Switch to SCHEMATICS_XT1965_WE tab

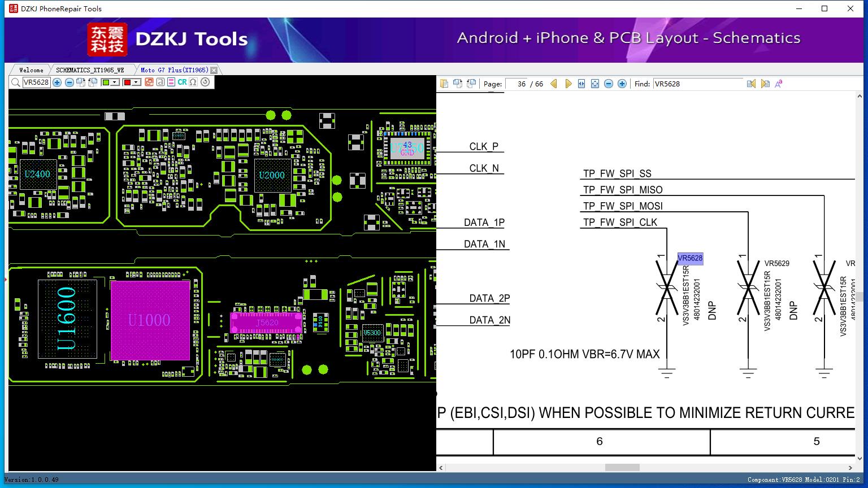click(x=90, y=70)
